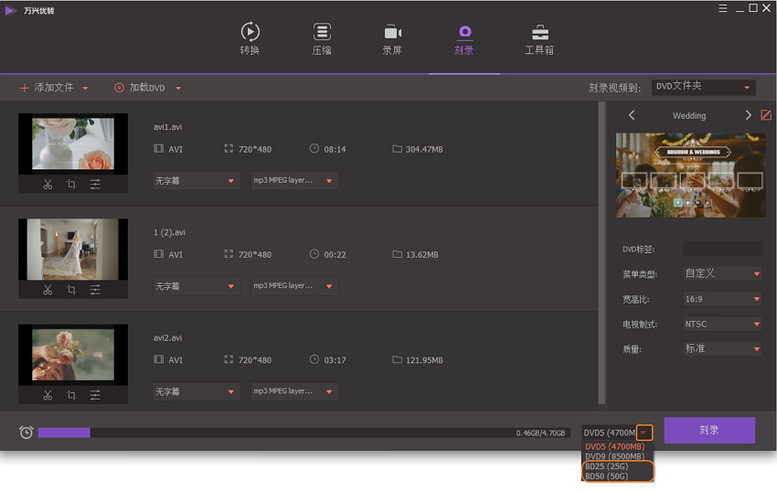
Task: Click the 304.47MB file size text
Action: 424,149
